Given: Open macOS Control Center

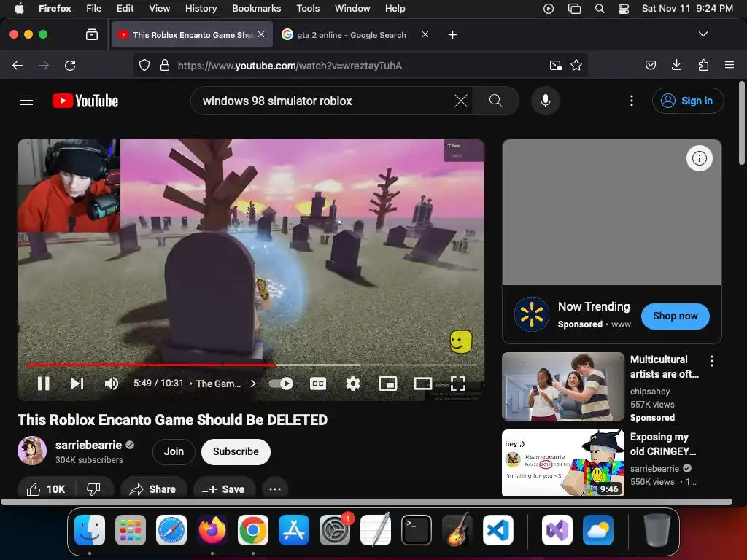Looking at the screenshot, I should [623, 9].
